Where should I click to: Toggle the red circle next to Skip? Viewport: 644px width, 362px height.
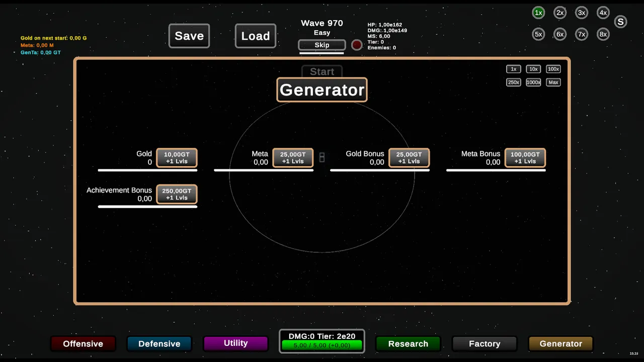pos(357,45)
